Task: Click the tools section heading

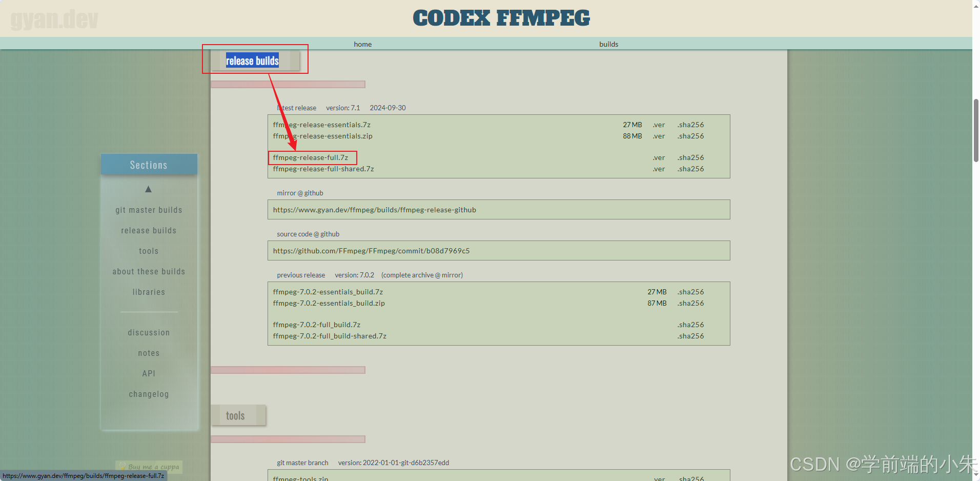Action: pos(235,415)
